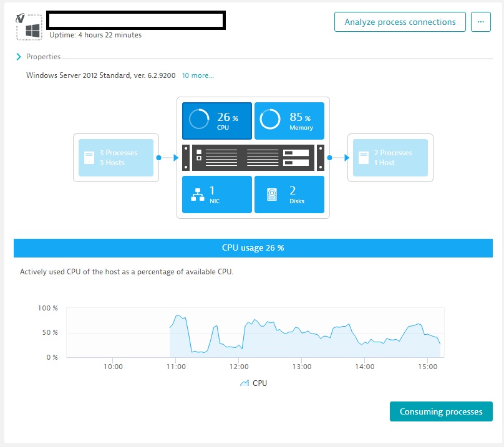Click the CPU usage 26 % header bar
The width and height of the screenshot is (504, 447).
click(x=253, y=248)
